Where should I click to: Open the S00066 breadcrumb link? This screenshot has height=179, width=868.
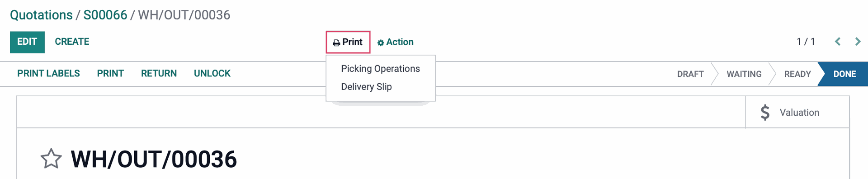[105, 15]
